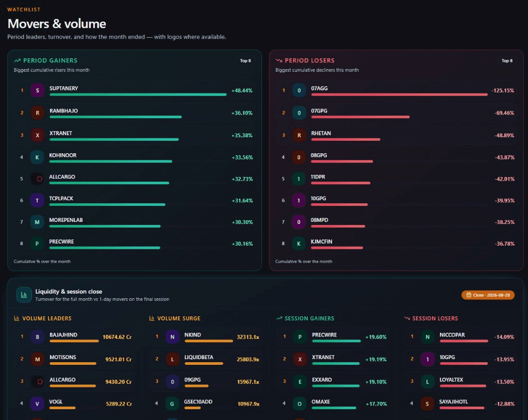Click the KJMCFIN 'K' logo avatar
The width and height of the screenshot is (528, 420).
[299, 244]
